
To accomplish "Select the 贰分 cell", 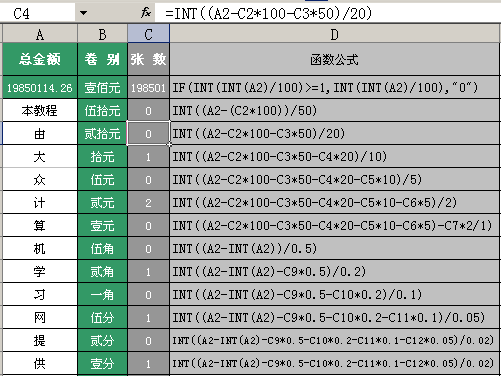I will tap(102, 340).
